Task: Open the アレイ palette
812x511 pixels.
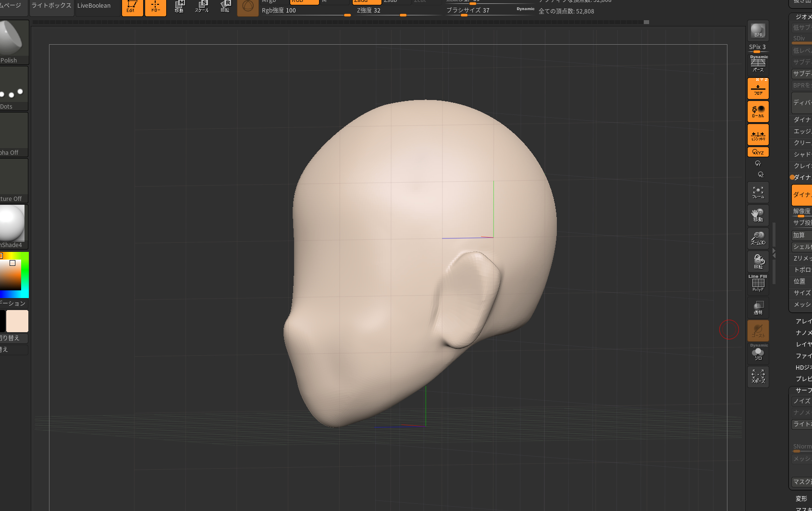Action: [x=803, y=321]
